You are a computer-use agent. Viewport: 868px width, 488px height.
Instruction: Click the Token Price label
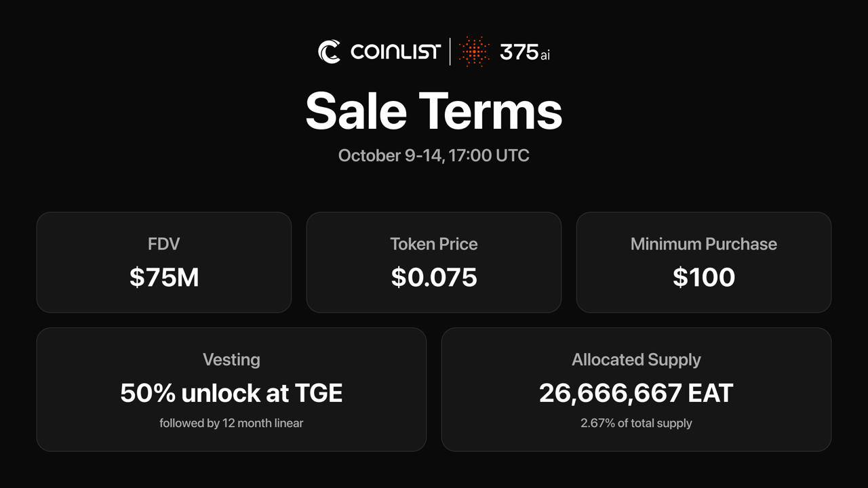(x=434, y=244)
